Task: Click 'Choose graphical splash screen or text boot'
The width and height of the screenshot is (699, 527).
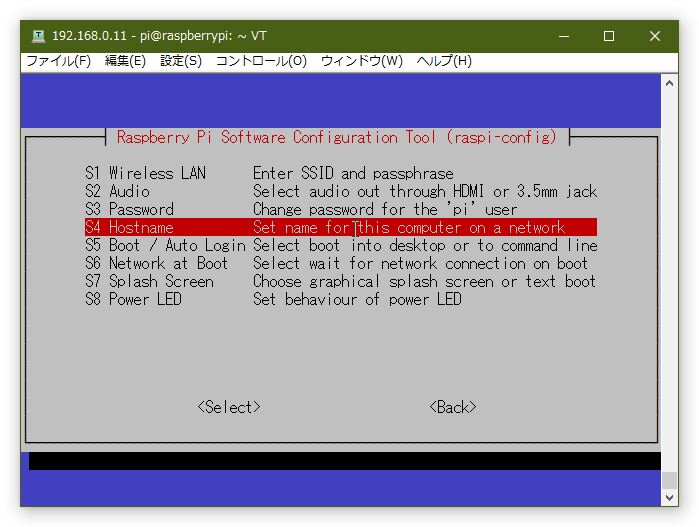Action: (424, 281)
